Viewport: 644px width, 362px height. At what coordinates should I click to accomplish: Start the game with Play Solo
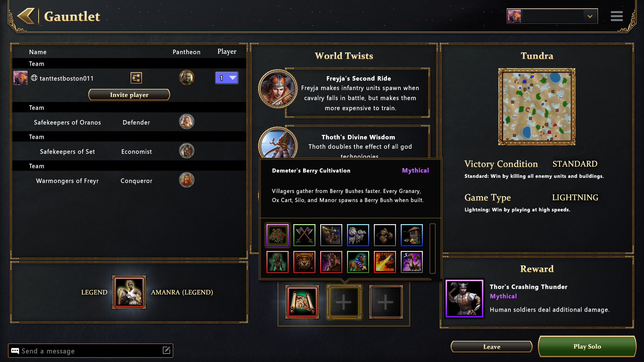pos(587,346)
